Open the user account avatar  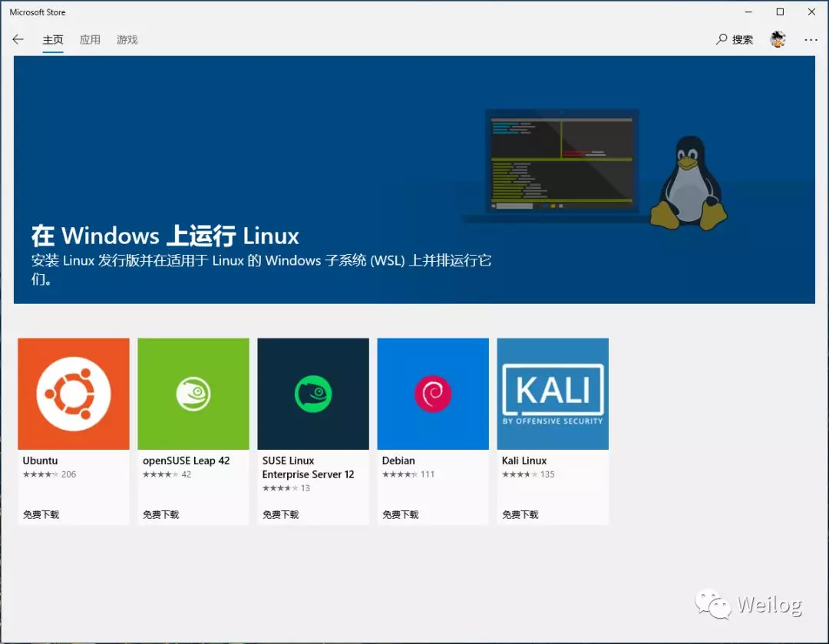tap(778, 40)
